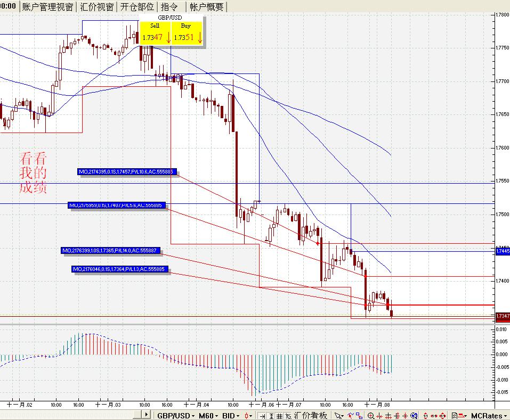Image resolution: width=510 pixels, height=420 pixels.
Task: Open the candlestick chart style dropdown
Action: click(x=248, y=415)
